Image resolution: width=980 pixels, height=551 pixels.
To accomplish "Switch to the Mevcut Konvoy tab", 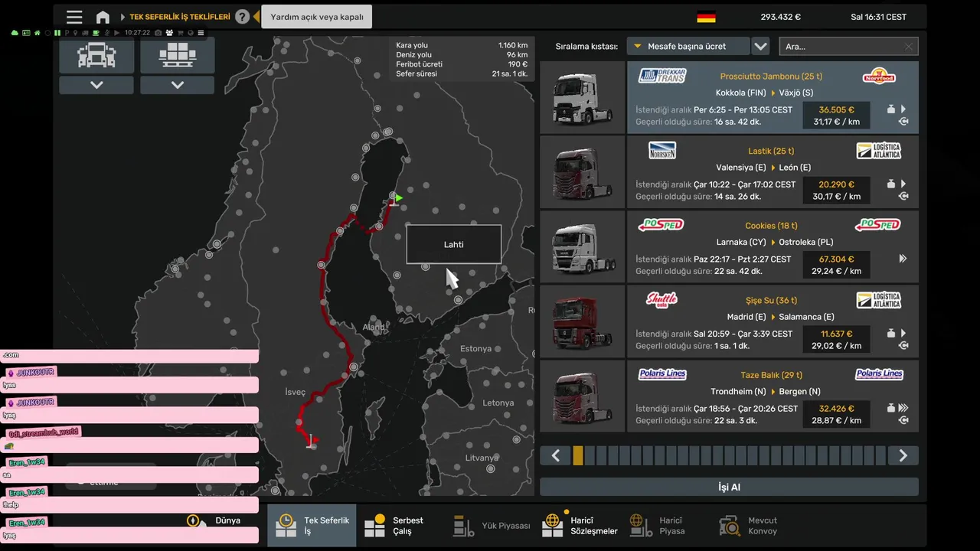I will pos(757,525).
